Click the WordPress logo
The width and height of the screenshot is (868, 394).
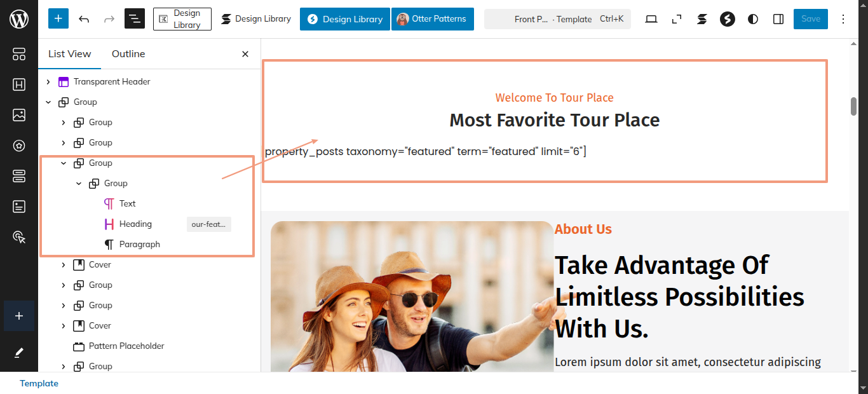(19, 19)
